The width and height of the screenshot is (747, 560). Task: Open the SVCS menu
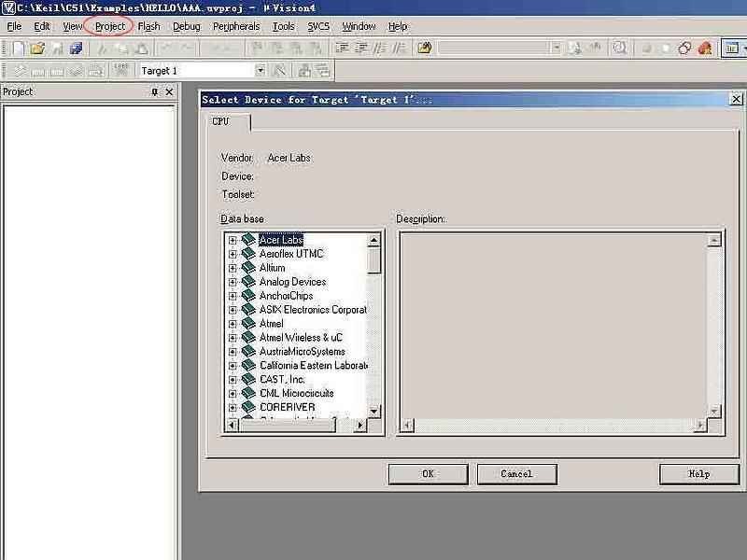coord(318,26)
